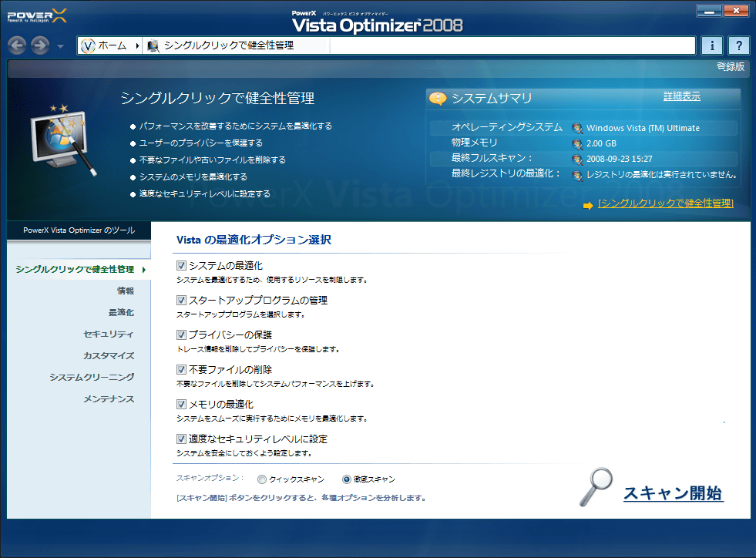Click the empty address bar field
The image size is (756, 558).
pyautogui.click(x=512, y=45)
